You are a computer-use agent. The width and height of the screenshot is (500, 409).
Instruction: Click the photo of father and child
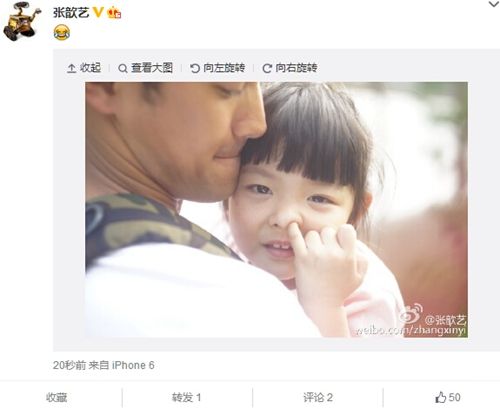(x=276, y=210)
